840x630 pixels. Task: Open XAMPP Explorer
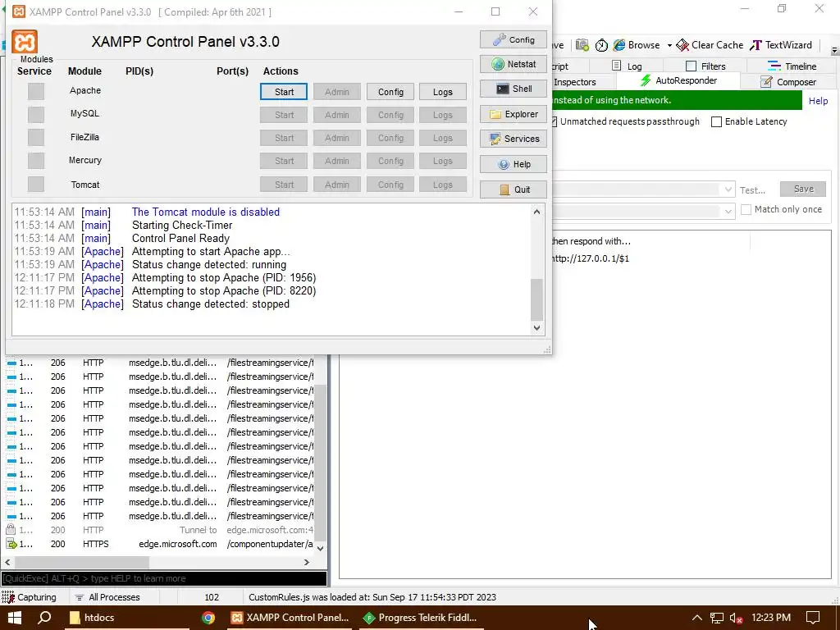click(x=514, y=114)
